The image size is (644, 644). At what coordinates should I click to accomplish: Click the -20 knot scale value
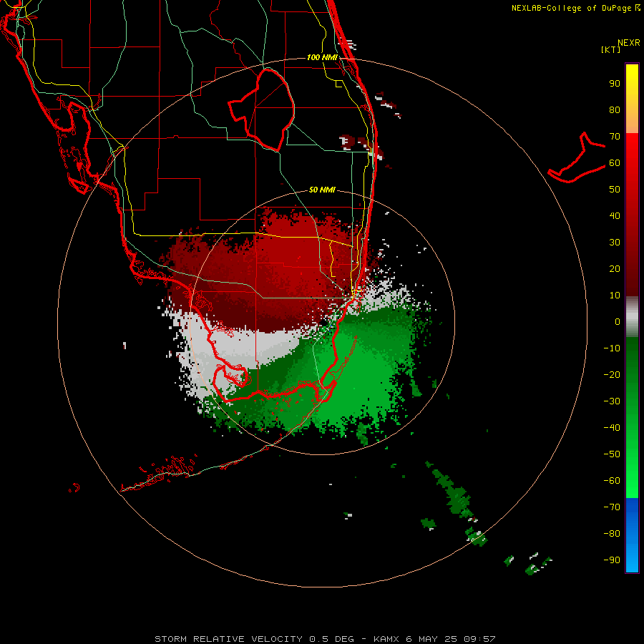click(612, 375)
